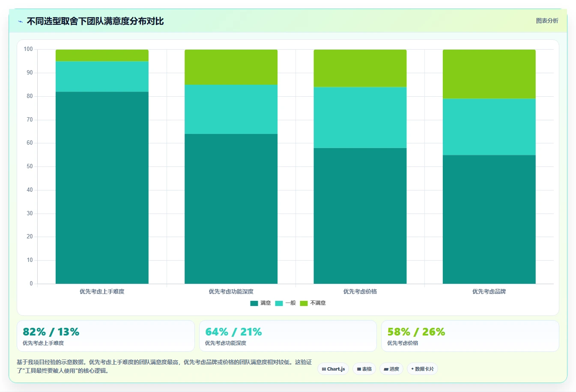Click the 不满意 segment of 优先考虑上手难度 bar
Screen dimensions: 576x392
[102, 55]
